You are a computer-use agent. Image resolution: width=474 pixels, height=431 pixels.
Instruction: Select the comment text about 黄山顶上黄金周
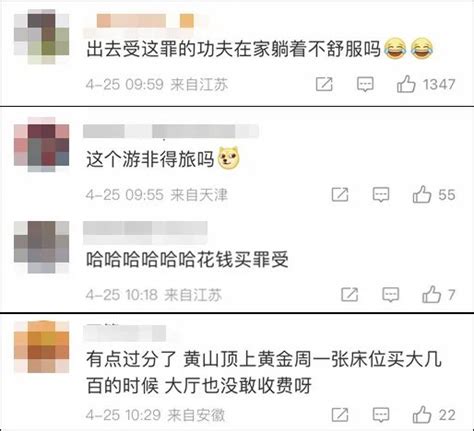click(x=264, y=373)
